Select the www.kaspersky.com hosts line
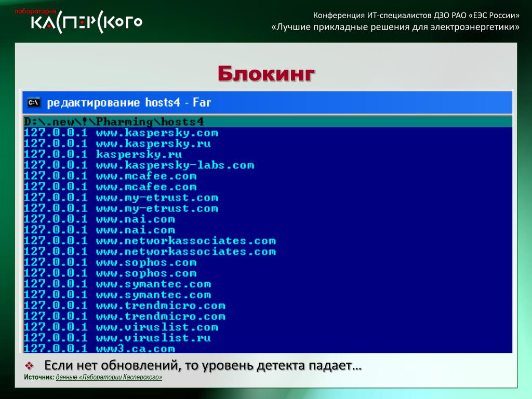Image resolution: width=532 pixels, height=399 pixels. [121, 132]
